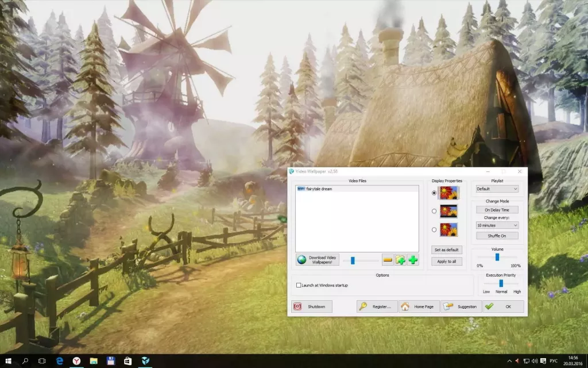This screenshot has height=368, width=588.
Task: Turn on Shuffle mode
Action: click(x=497, y=236)
